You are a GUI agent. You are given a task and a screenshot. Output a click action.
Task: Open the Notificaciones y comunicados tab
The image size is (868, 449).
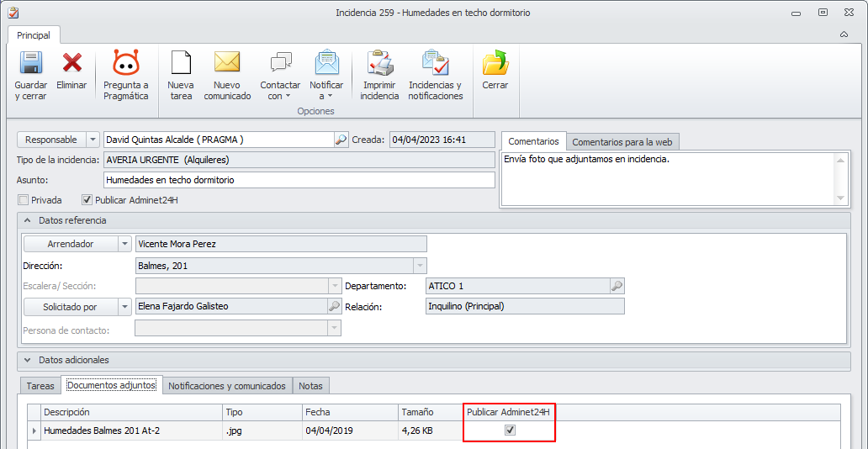click(228, 386)
